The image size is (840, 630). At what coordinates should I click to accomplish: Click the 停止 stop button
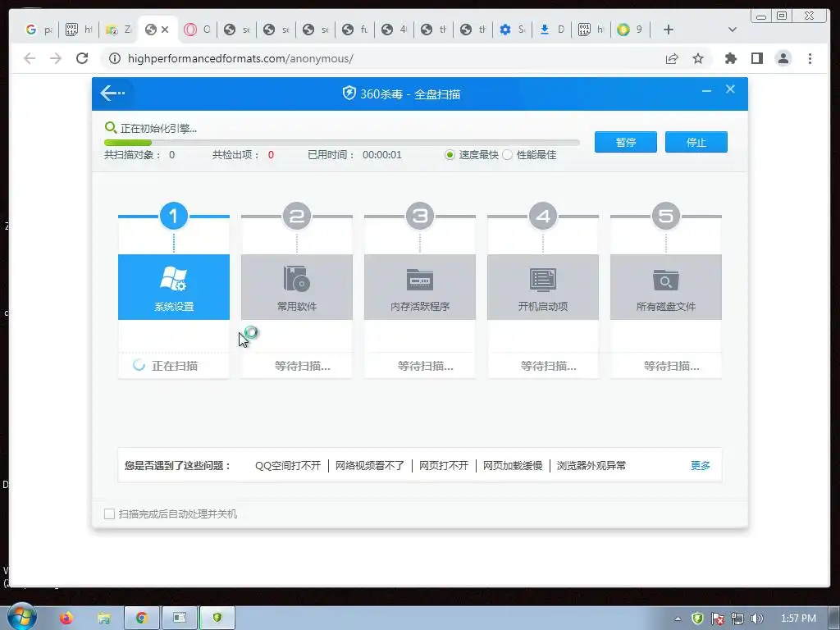point(696,142)
